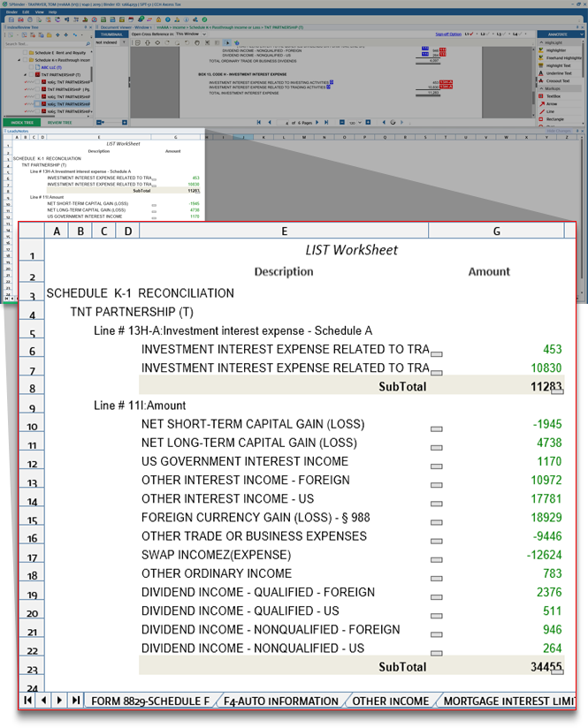Switch to the REVIEW TREE view
588x728 pixels.
tap(59, 122)
